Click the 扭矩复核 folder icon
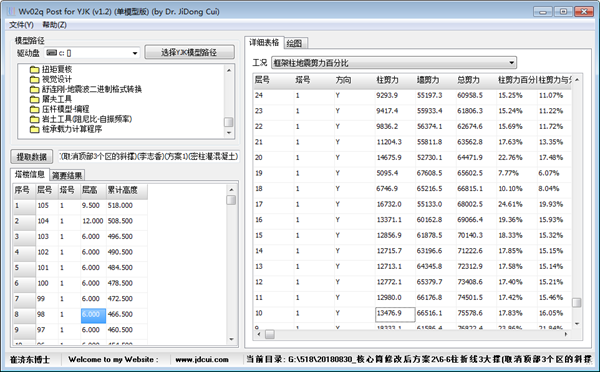600x372 pixels. (35, 70)
